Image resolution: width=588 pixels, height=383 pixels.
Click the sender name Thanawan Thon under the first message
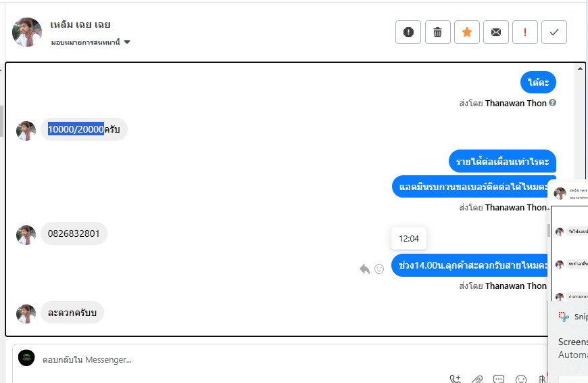(x=516, y=104)
